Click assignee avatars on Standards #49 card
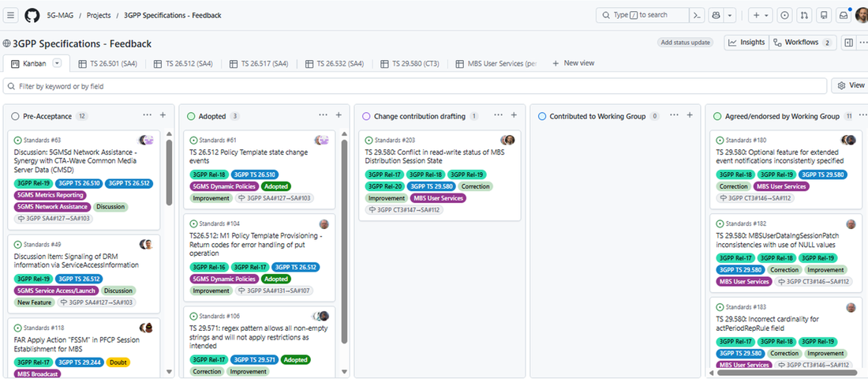 (x=146, y=244)
